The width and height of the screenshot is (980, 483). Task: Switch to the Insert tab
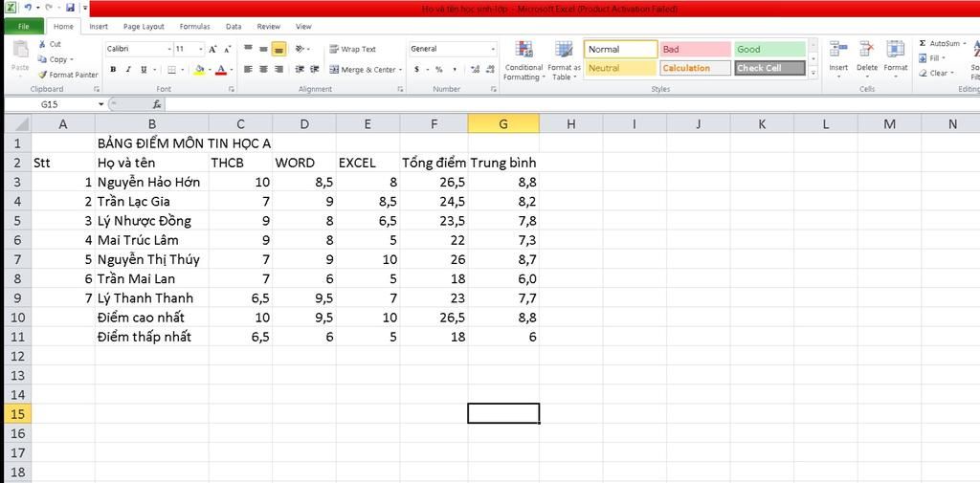click(x=99, y=26)
